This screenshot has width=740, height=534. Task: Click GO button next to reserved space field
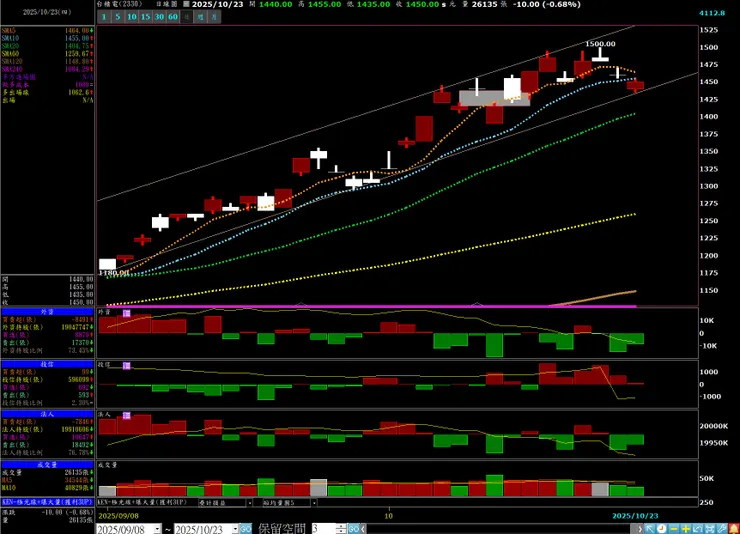point(354,529)
